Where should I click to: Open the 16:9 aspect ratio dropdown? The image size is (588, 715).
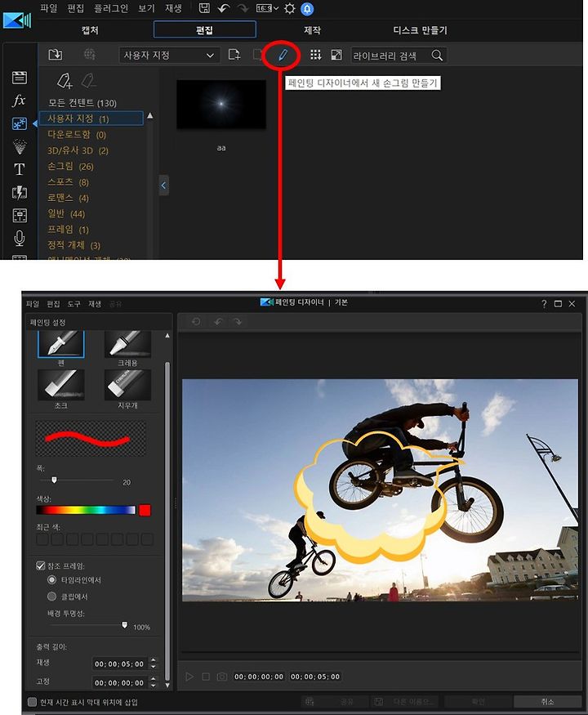pyautogui.click(x=268, y=8)
